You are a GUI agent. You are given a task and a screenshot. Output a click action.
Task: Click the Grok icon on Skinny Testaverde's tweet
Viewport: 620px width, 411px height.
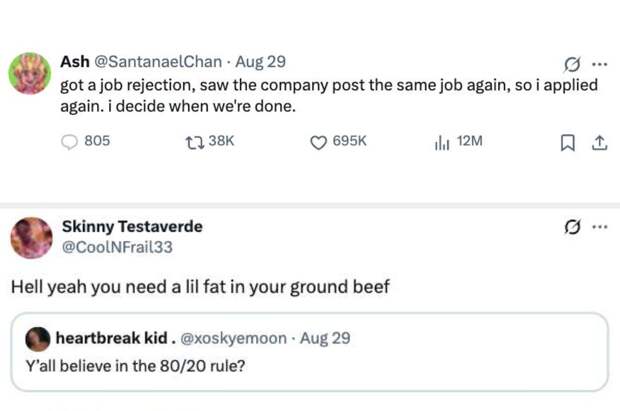pyautogui.click(x=572, y=227)
